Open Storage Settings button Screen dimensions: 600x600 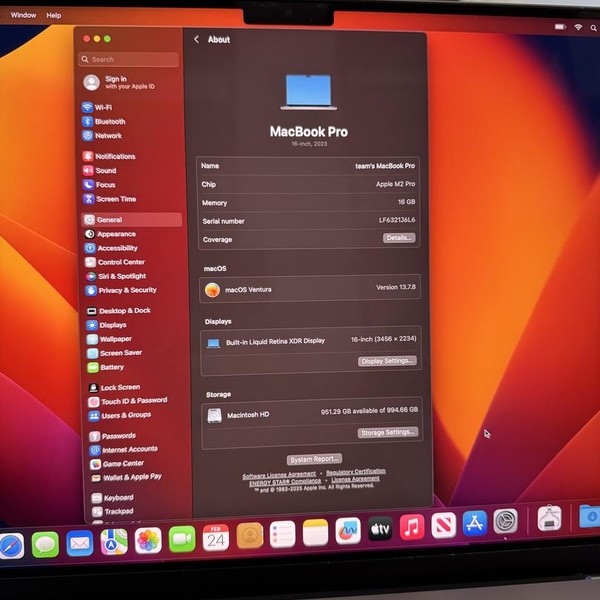pos(388,432)
